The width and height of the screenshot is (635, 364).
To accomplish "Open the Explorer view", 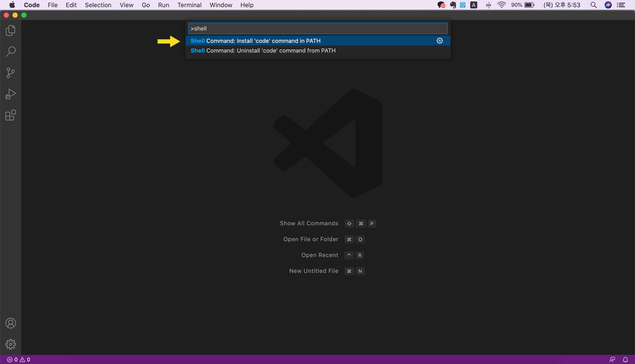I will click(x=10, y=30).
